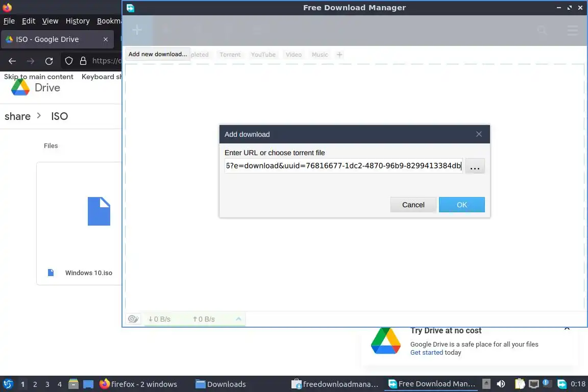This screenshot has height=392, width=588.
Task: Click the Free Download Manager tray icon
Action: [x=562, y=384]
